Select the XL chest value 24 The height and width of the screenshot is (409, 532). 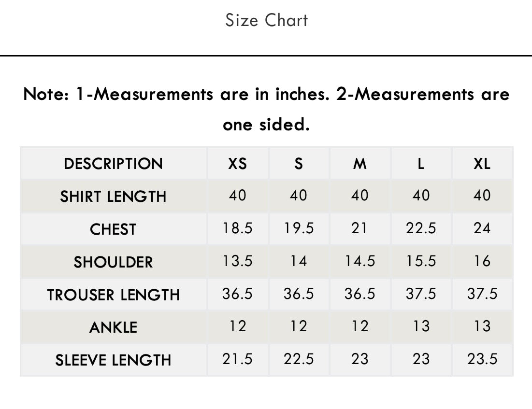pos(482,228)
